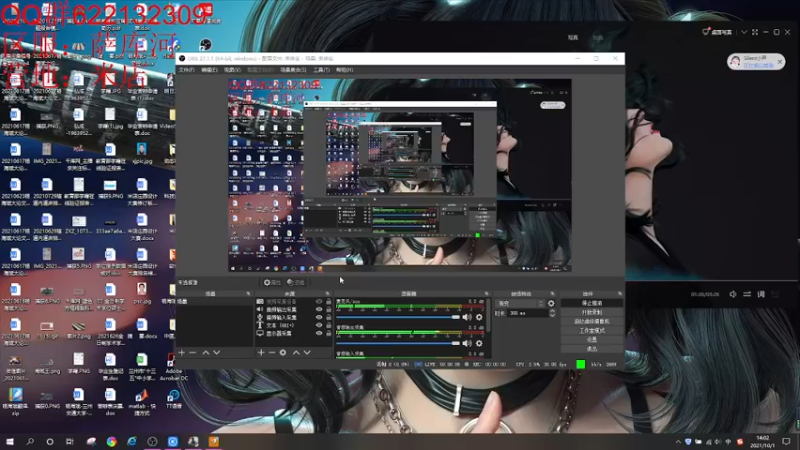Add a new scene with the plus icon
Screen dimensions: 800x450
tap(182, 353)
